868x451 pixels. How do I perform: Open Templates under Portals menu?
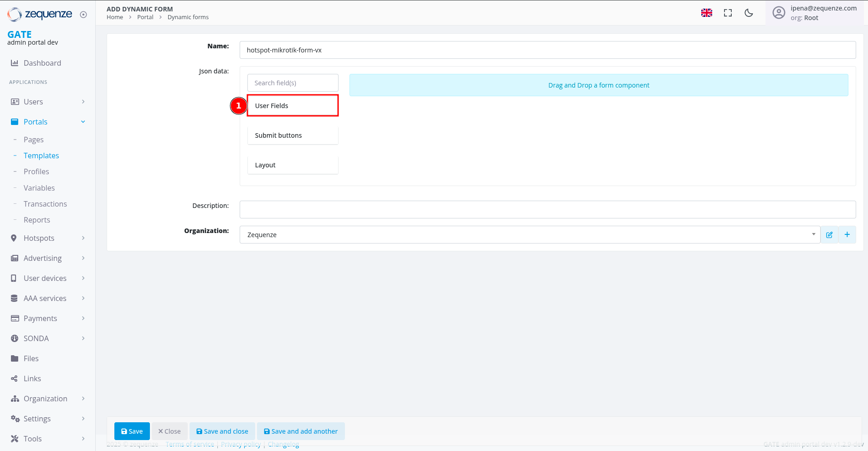pos(41,156)
